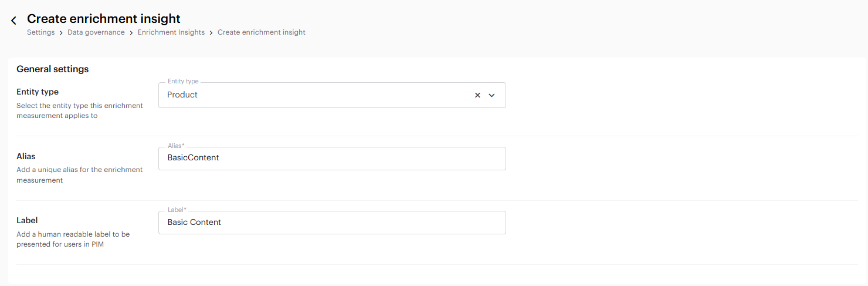The width and height of the screenshot is (868, 286).
Task: Click the Product value in Entity type field
Action: [182, 95]
